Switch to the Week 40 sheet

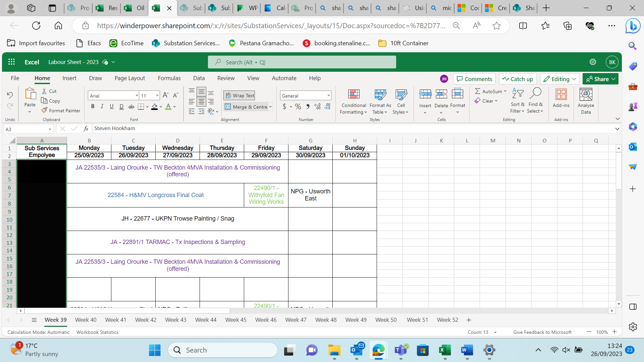click(86, 320)
